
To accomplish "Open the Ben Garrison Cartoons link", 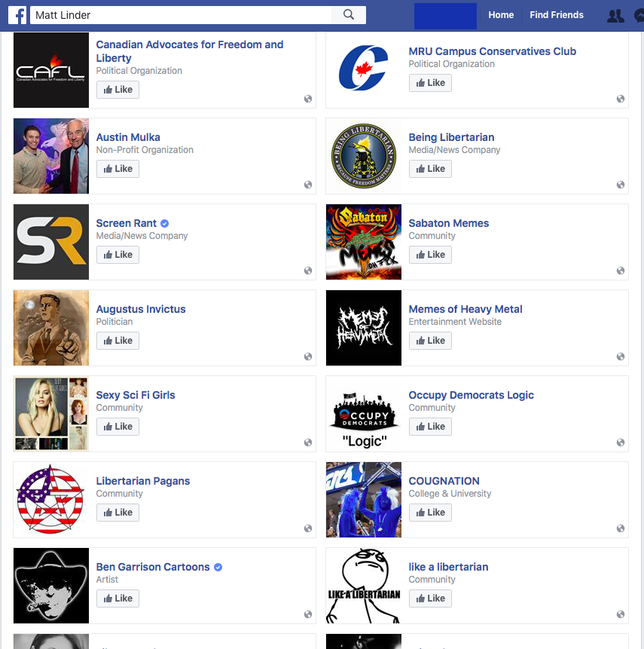I will coord(153,567).
